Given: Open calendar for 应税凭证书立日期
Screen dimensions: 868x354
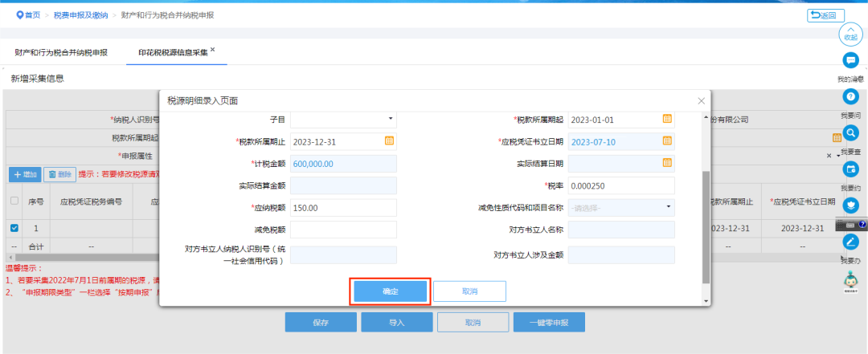Looking at the screenshot, I should coord(667,141).
